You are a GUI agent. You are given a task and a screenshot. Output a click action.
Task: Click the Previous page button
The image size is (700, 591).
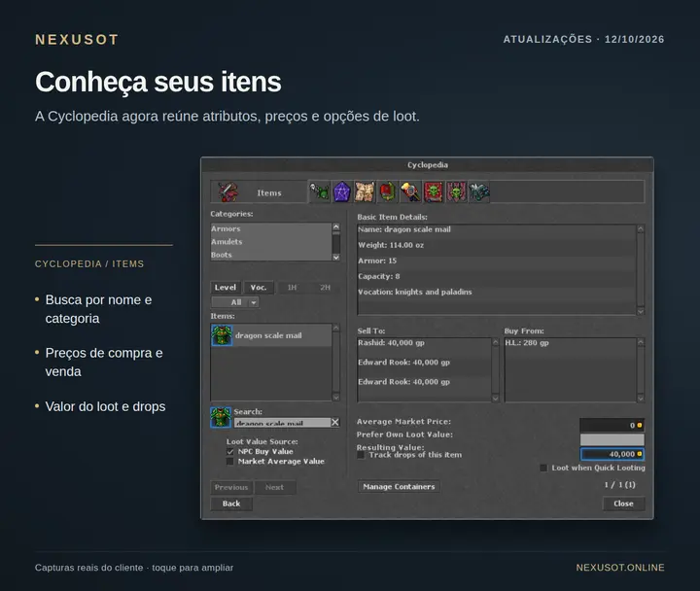[231, 487]
